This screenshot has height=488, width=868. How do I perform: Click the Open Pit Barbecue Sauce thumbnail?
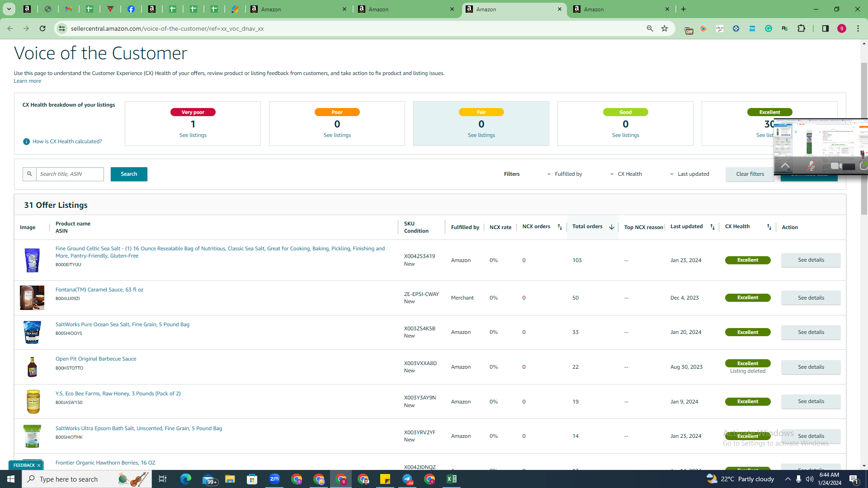coord(32,367)
